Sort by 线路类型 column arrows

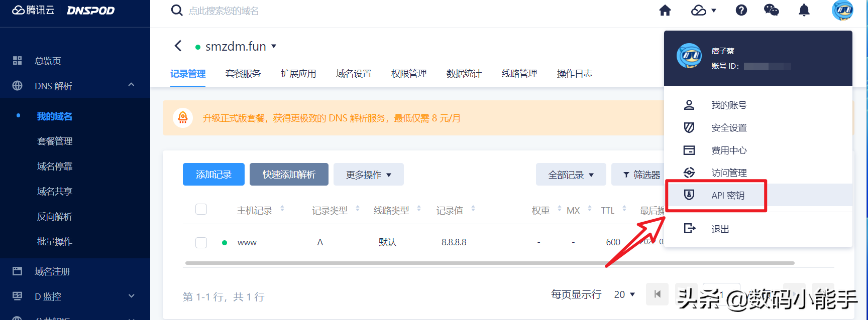pos(419,208)
